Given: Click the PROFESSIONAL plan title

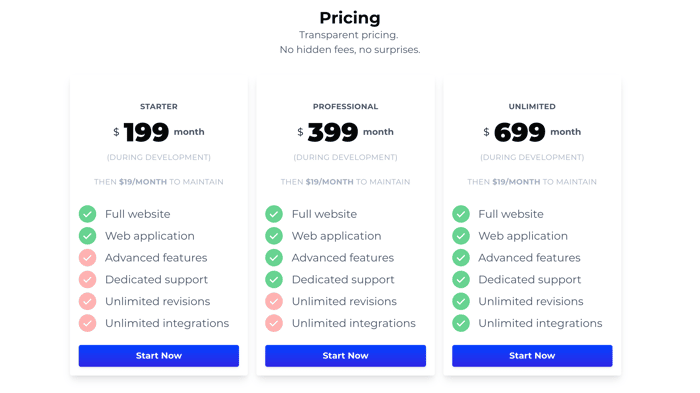Looking at the screenshot, I should tap(345, 106).
